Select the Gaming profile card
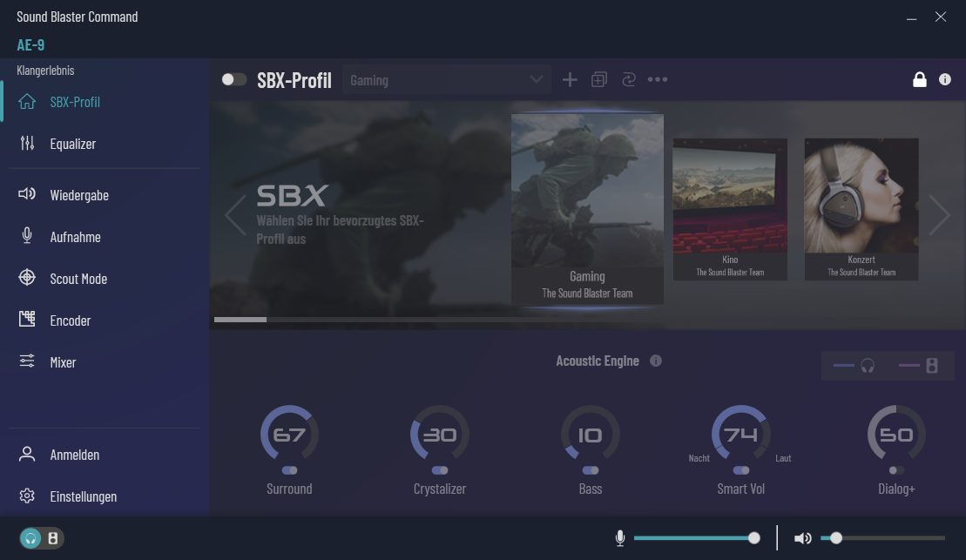The image size is (966, 560). click(587, 209)
